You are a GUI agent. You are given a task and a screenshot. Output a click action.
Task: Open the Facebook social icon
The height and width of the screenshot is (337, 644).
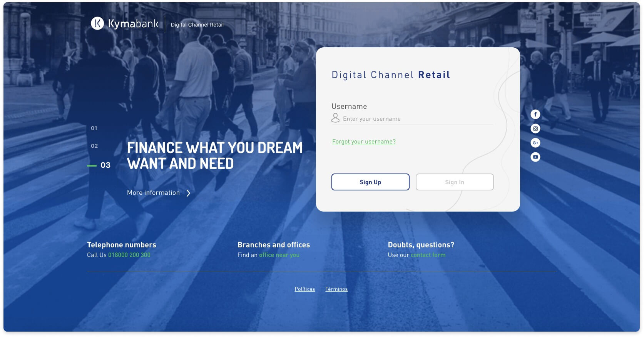[535, 114]
